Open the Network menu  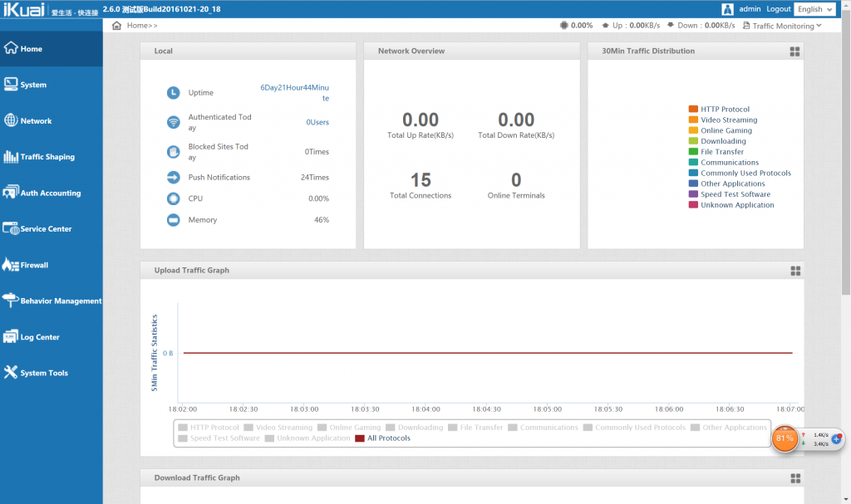[51, 120]
